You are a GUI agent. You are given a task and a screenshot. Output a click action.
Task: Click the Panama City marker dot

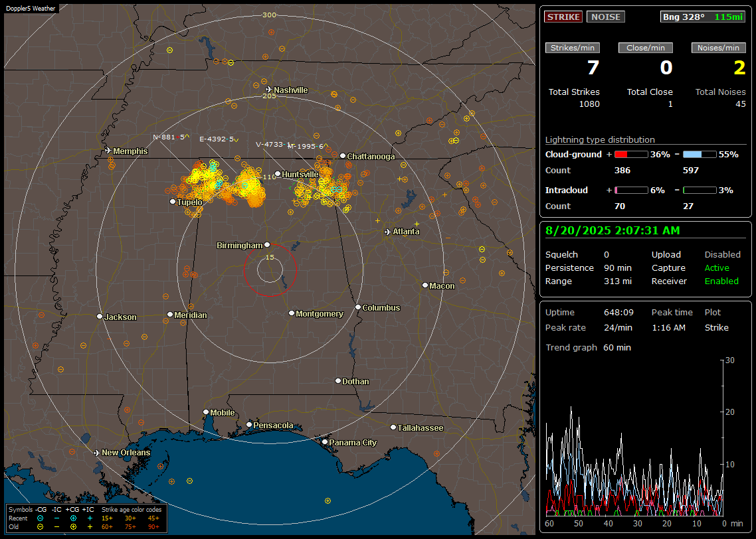(325, 441)
